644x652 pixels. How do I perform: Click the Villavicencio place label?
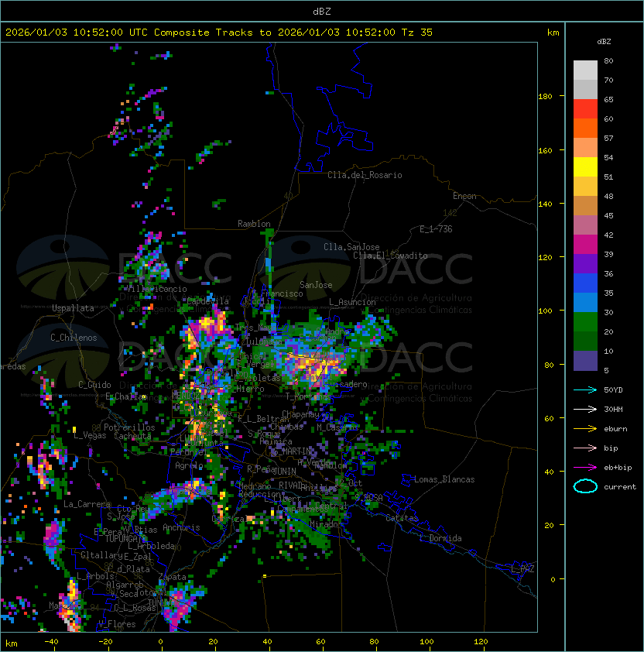(157, 289)
